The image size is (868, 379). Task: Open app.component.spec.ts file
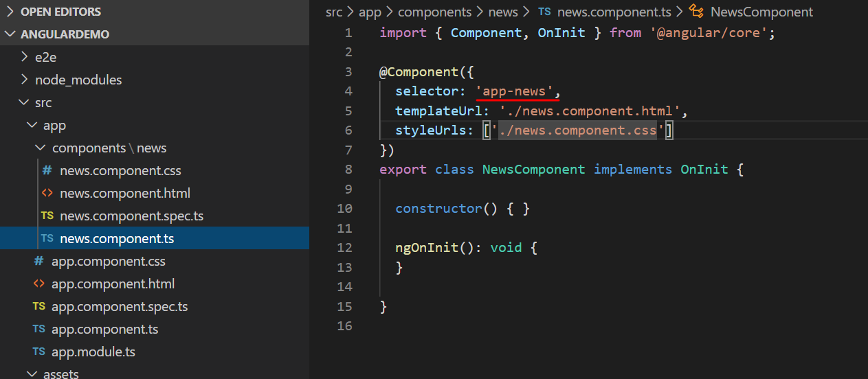tap(120, 306)
